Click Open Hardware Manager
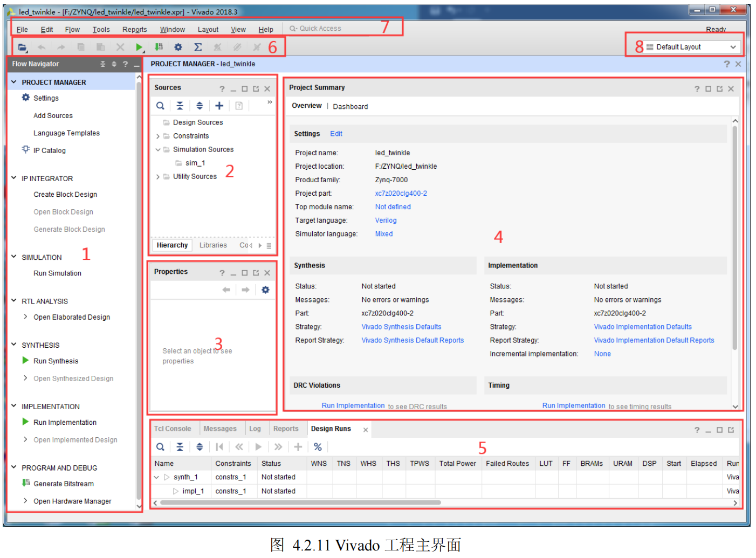Image resolution: width=756 pixels, height=558 pixels. (72, 501)
